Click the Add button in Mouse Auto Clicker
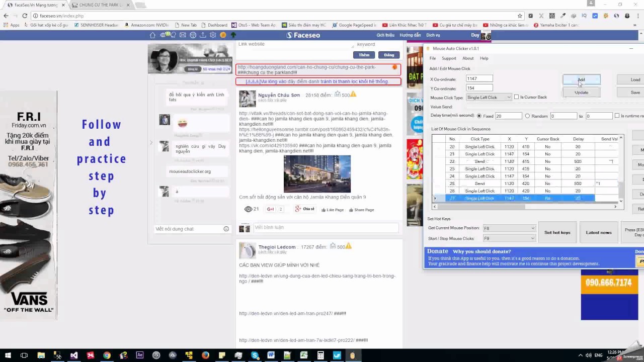 (x=581, y=79)
